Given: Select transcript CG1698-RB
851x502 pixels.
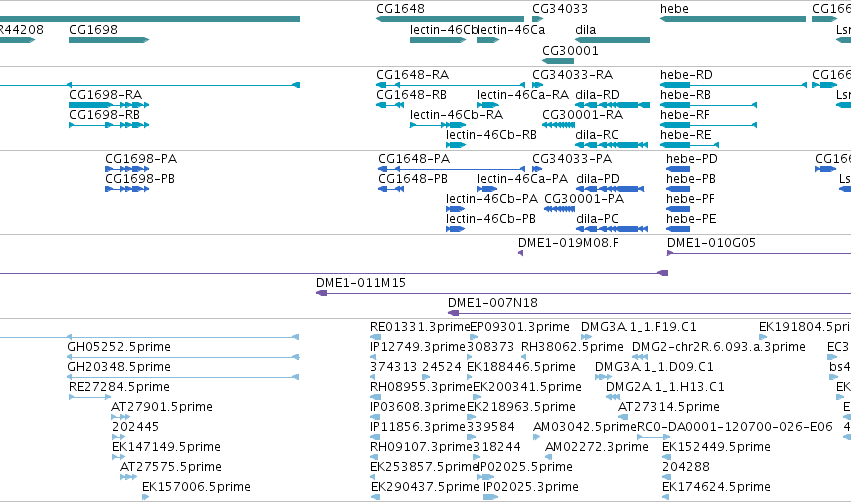Looking at the screenshot, I should coord(104,115).
